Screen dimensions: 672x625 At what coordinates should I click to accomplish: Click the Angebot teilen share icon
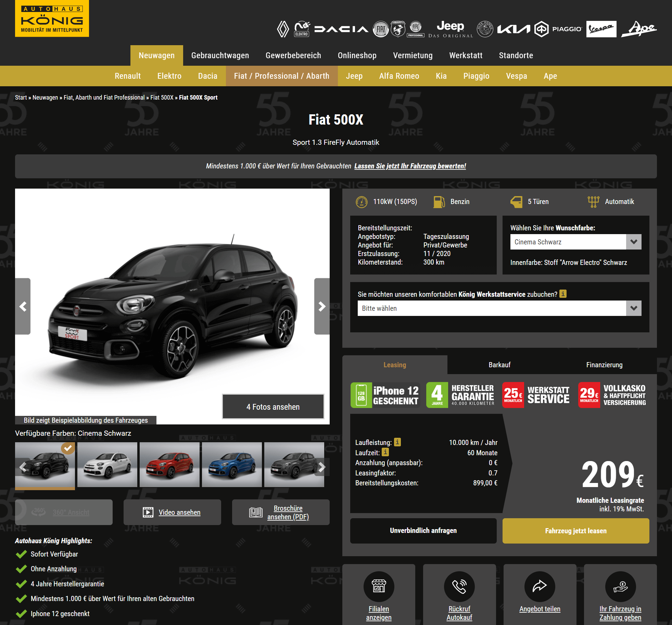click(x=540, y=586)
